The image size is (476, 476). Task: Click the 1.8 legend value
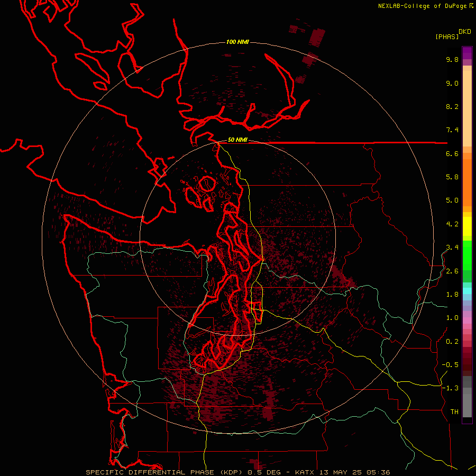pyautogui.click(x=452, y=295)
